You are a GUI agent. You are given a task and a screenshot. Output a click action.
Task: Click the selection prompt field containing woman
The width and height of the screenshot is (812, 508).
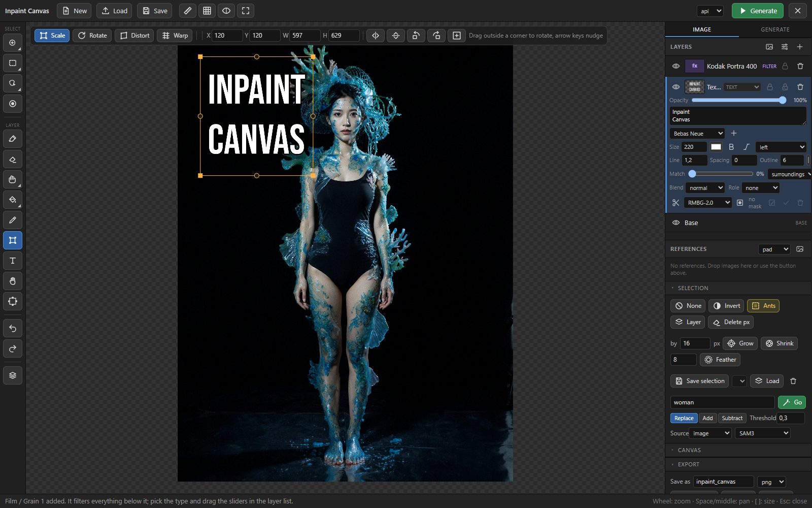(722, 402)
